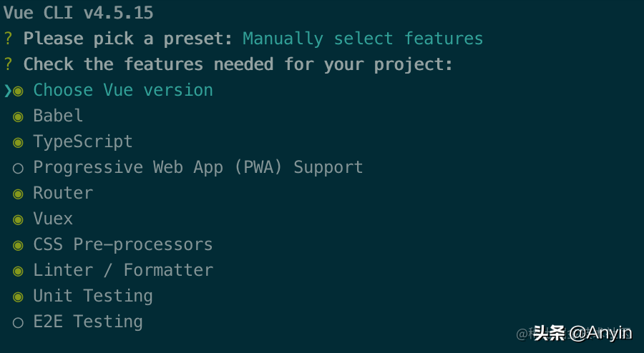Click the '@Anyin' watermark text

coord(601,333)
